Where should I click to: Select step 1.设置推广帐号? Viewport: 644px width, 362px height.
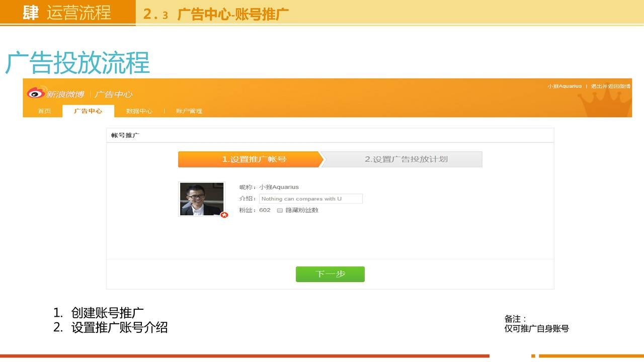coord(250,159)
